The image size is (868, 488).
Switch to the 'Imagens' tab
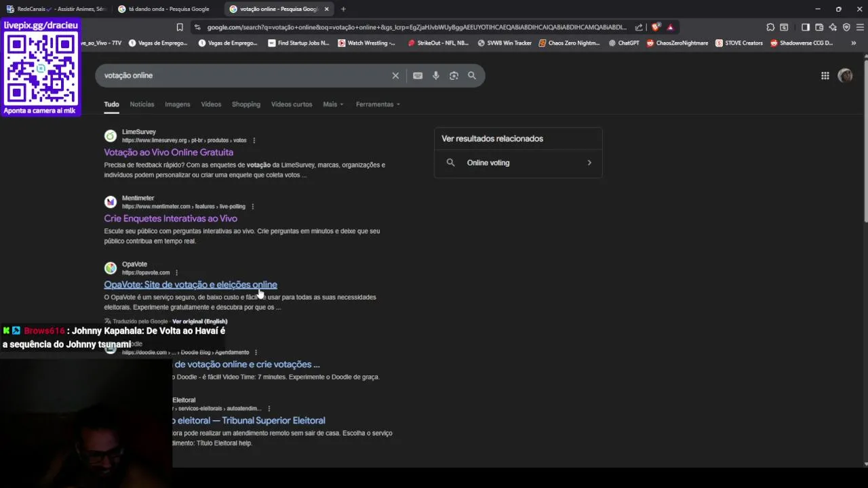[178, 104]
